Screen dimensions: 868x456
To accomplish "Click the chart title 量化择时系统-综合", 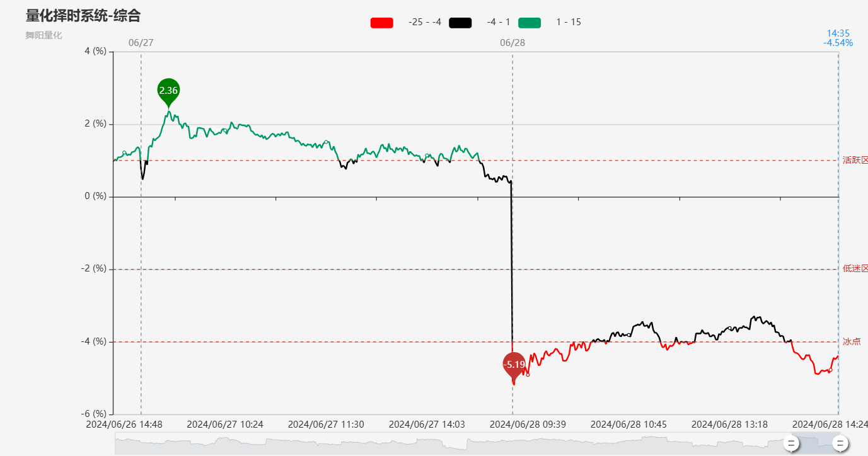I will 83,16.
